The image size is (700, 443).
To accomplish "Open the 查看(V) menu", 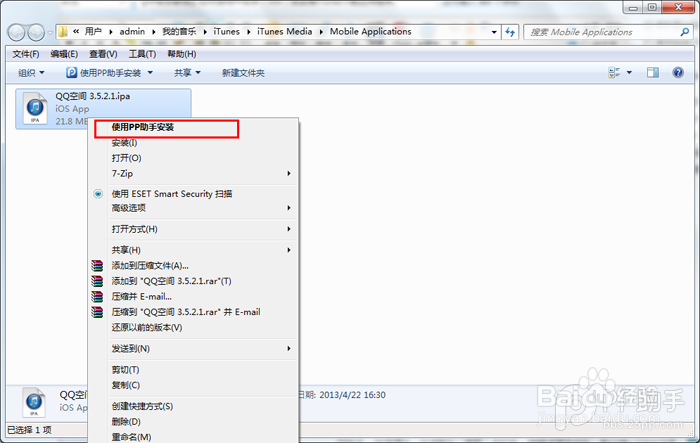I will coord(103,54).
